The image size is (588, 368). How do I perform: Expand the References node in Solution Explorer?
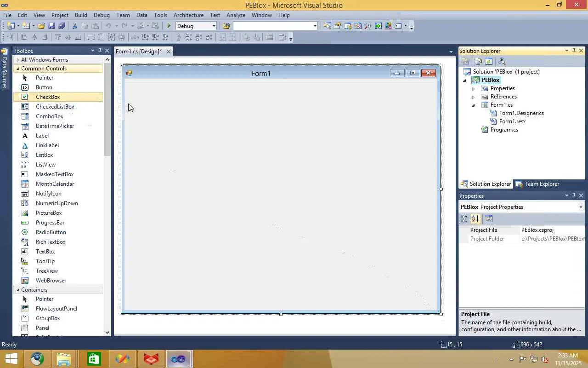pos(474,97)
